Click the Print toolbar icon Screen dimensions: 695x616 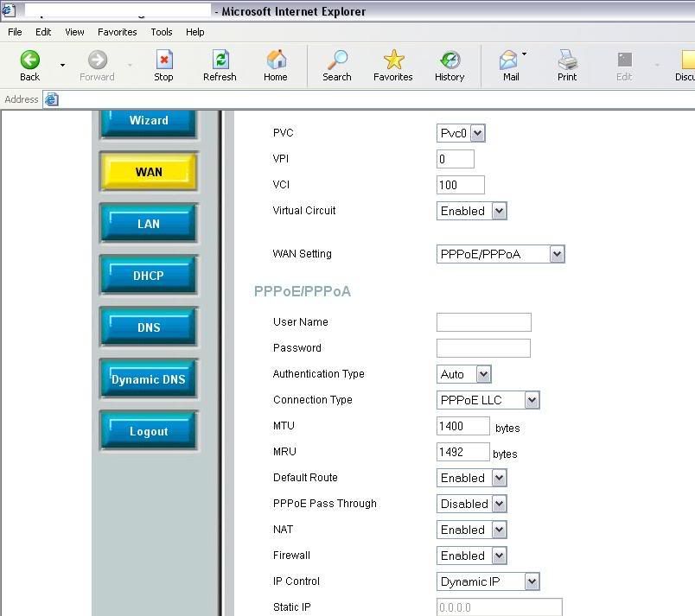pos(567,60)
